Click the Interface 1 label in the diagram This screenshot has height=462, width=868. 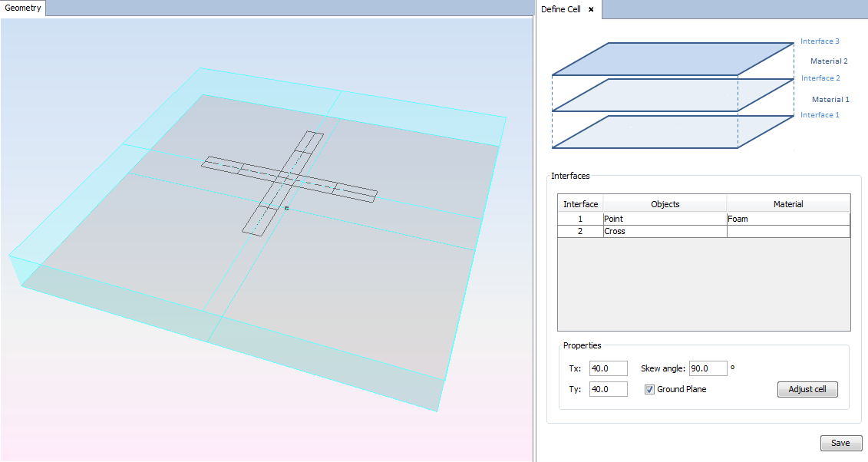(820, 115)
